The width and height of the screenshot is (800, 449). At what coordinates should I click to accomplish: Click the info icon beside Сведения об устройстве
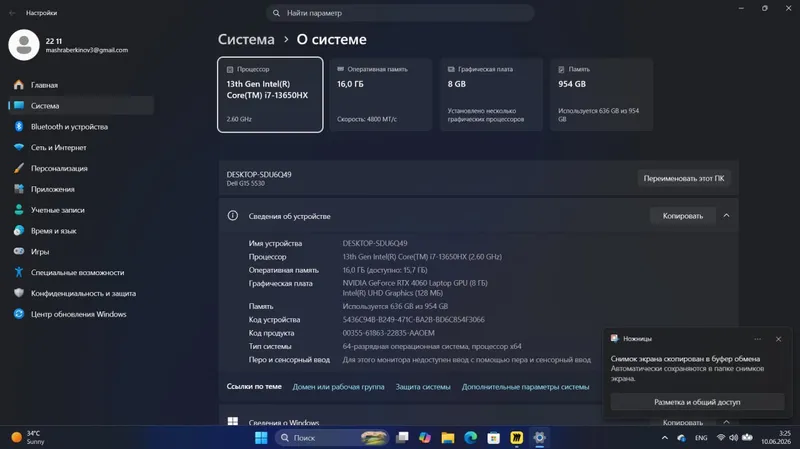(x=233, y=216)
